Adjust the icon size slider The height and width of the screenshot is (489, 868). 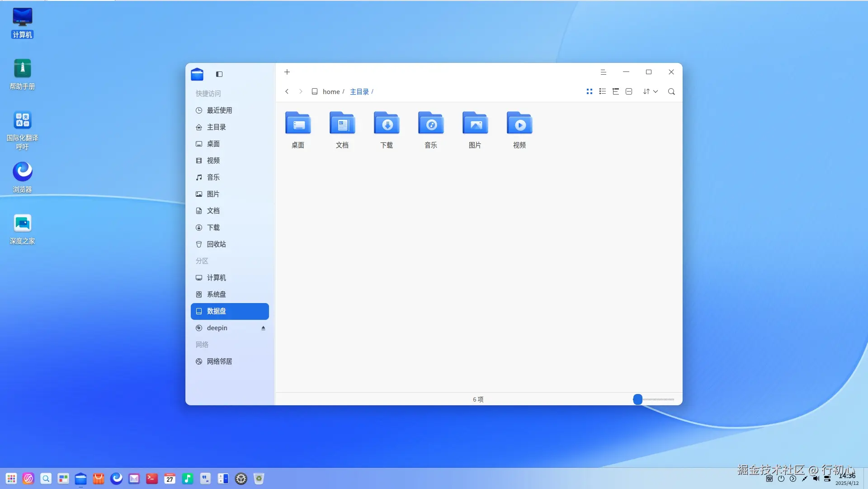click(637, 399)
